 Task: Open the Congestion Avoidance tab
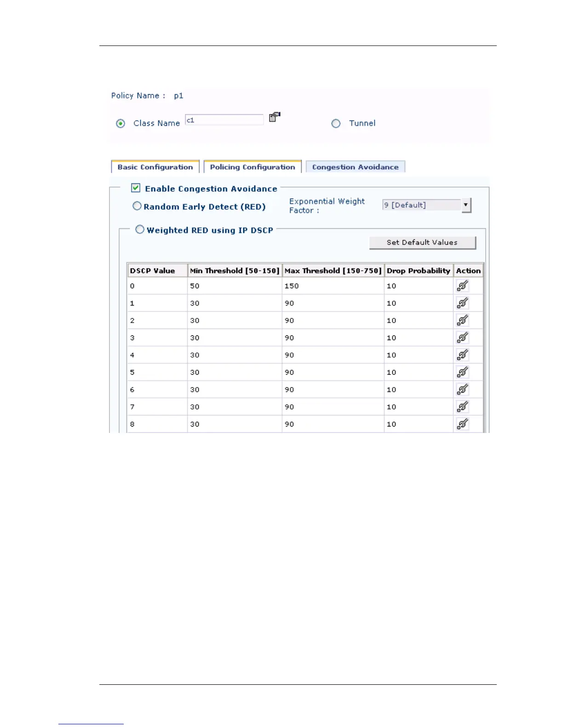click(x=356, y=167)
